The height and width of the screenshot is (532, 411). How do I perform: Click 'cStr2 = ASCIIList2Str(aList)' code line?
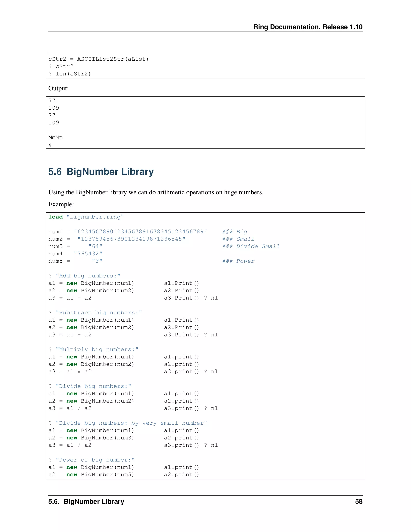pyautogui.click(x=98, y=59)
